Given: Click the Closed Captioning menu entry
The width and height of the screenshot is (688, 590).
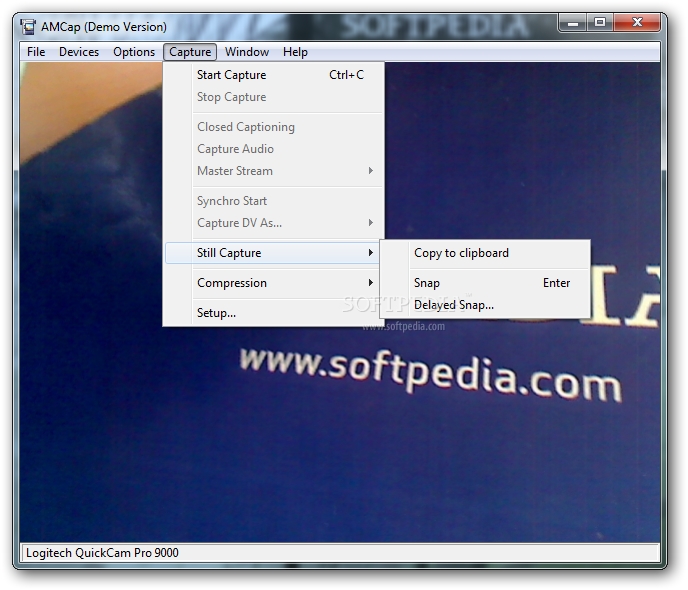Looking at the screenshot, I should click(273, 127).
